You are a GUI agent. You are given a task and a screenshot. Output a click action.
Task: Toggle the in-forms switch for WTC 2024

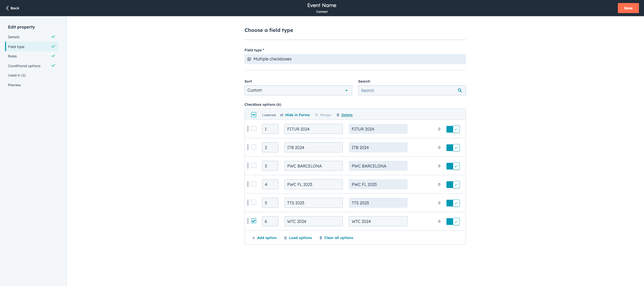pyautogui.click(x=453, y=222)
